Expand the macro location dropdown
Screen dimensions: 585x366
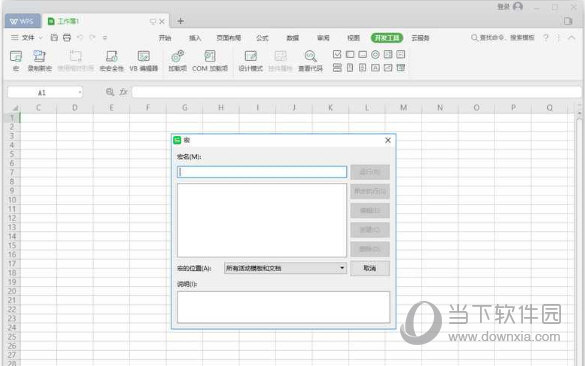tap(342, 268)
